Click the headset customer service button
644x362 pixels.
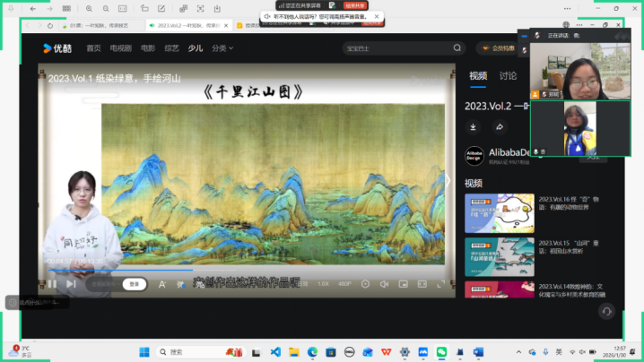tap(606, 312)
